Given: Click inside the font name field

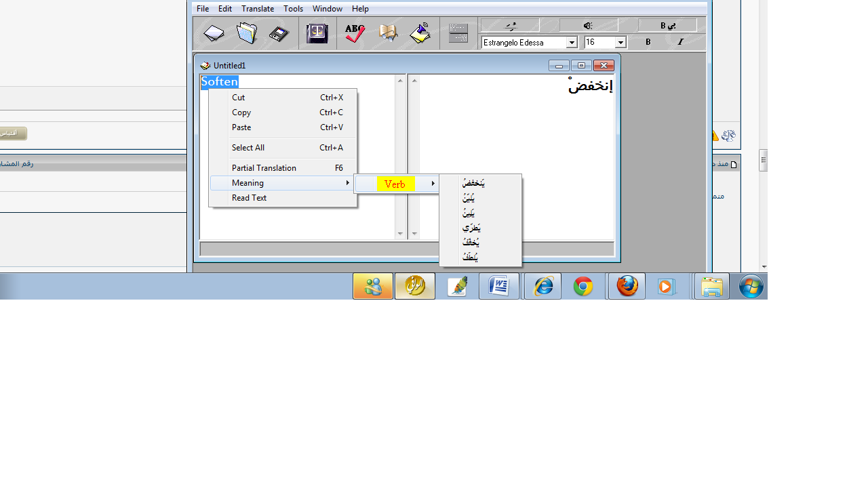Looking at the screenshot, I should 524,43.
